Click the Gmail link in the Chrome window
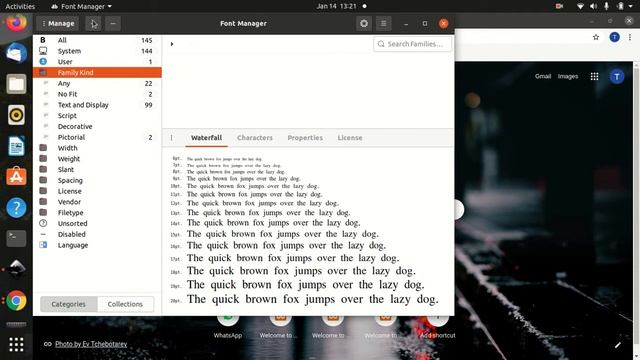The height and width of the screenshot is (360, 640). 543,76
